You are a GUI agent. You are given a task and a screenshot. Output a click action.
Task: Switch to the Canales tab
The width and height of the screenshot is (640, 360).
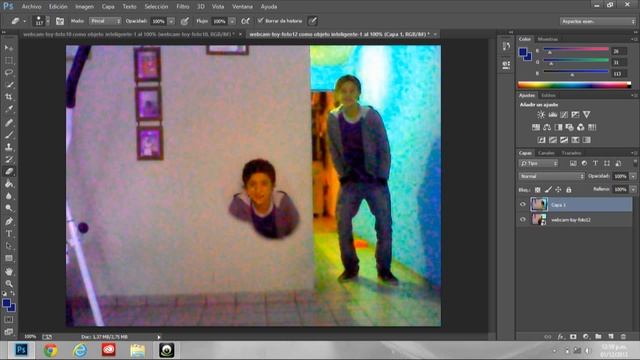(x=546, y=153)
